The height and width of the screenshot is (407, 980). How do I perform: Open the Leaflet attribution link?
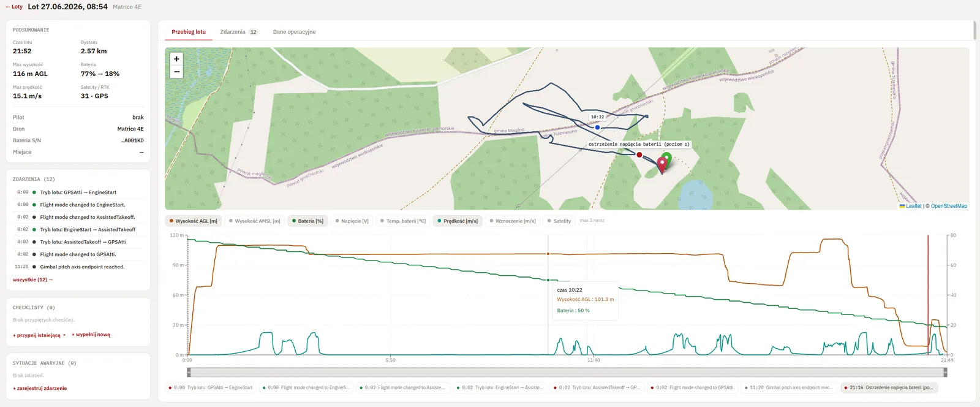coord(910,206)
